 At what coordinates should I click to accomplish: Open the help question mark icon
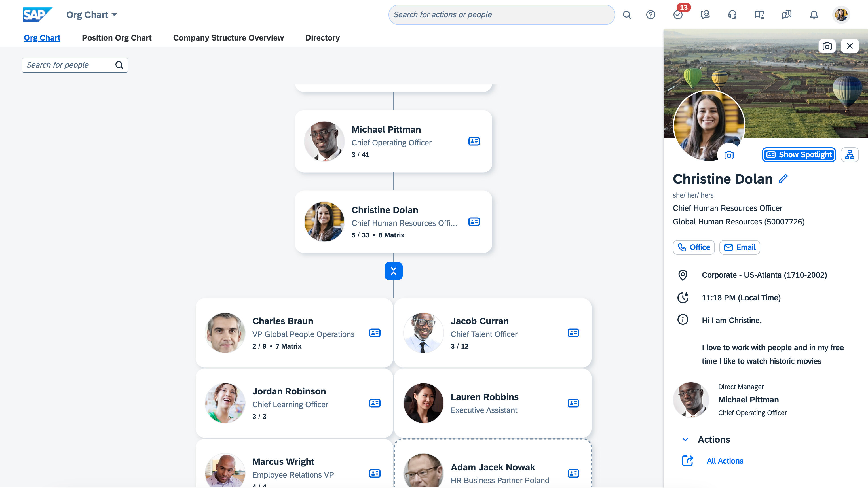(651, 15)
